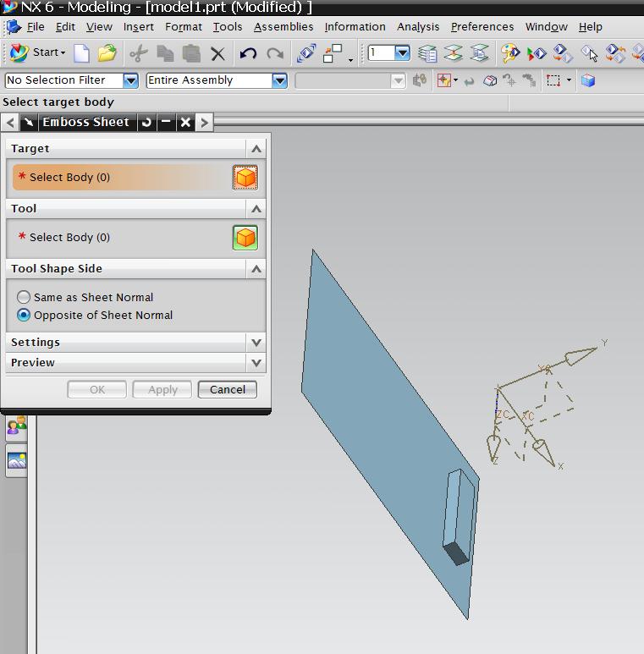
Task: Cancel the Emboss Sheet dialog
Action: click(228, 389)
